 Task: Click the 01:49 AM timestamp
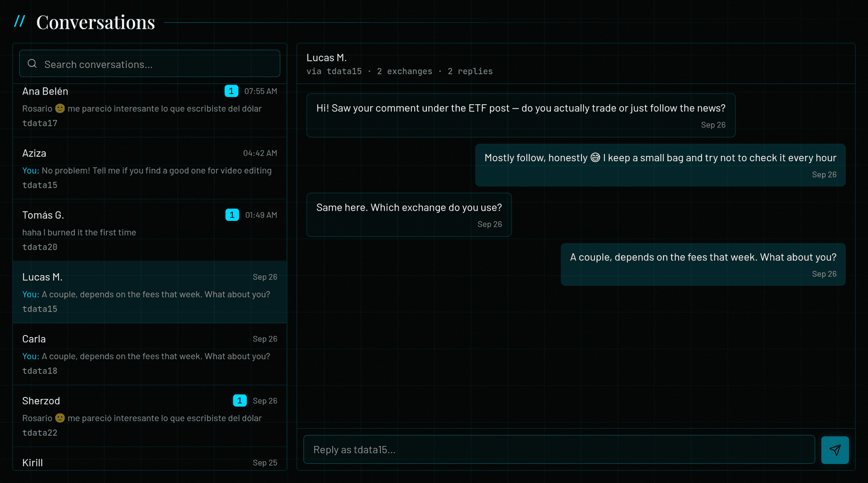261,215
